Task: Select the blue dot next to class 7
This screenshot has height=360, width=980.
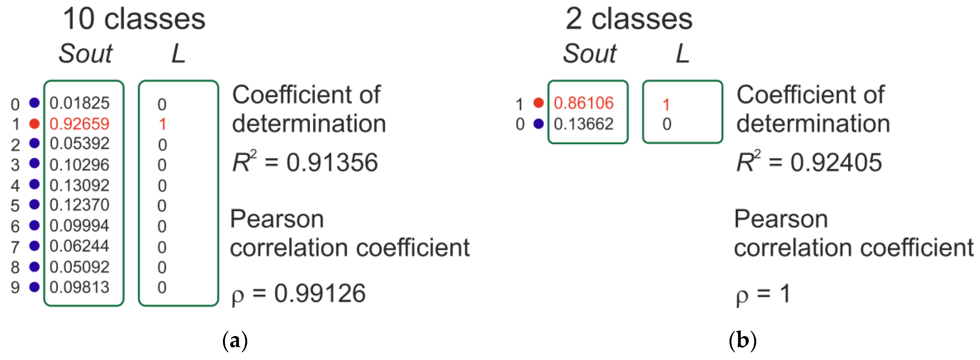Action: point(34,246)
